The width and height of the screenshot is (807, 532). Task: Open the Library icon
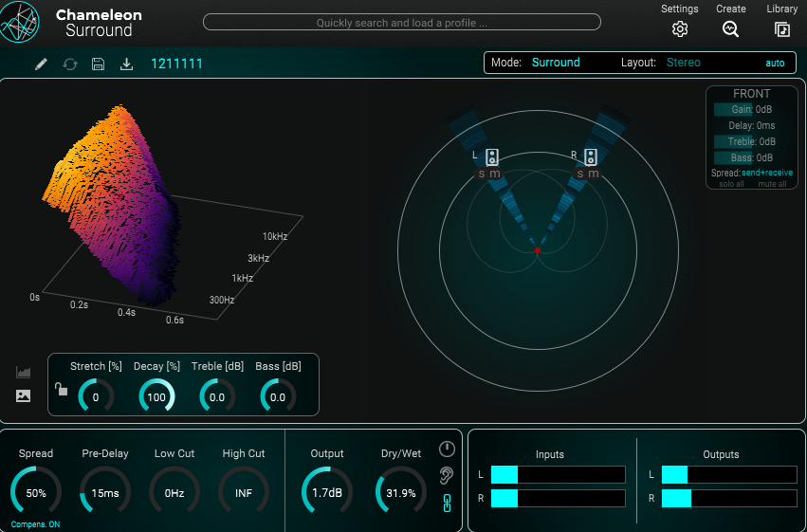781,28
